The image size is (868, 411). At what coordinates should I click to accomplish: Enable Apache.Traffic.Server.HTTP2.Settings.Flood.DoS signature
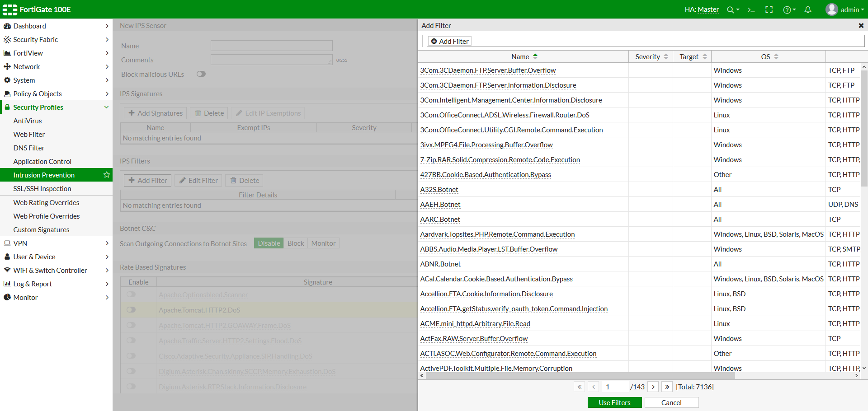(131, 341)
